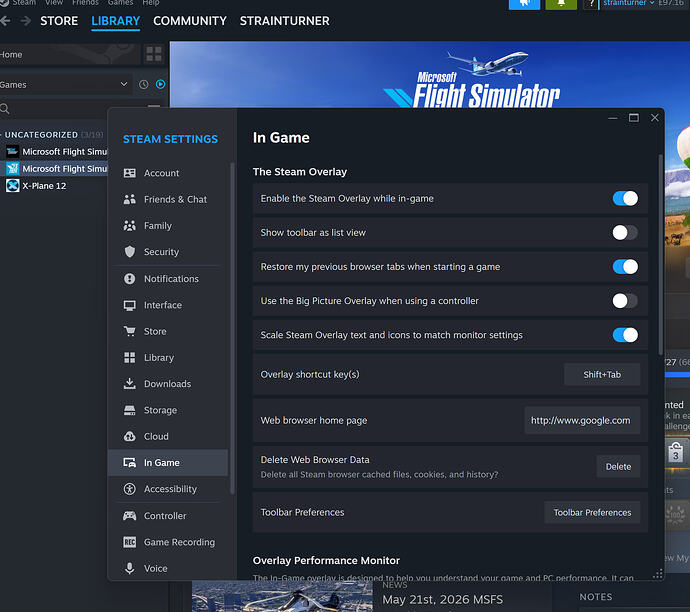Click the Family settings icon
This screenshot has height=612, width=690.
click(129, 226)
